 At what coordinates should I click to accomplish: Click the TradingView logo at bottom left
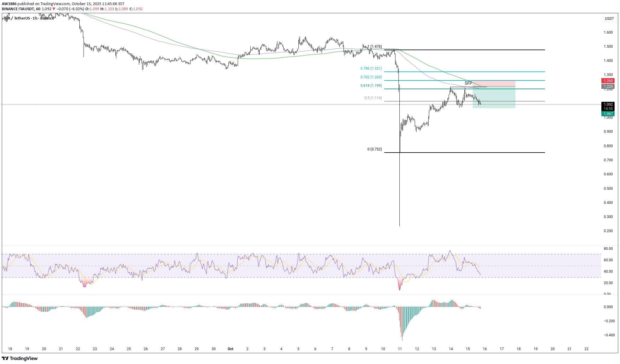click(20, 358)
